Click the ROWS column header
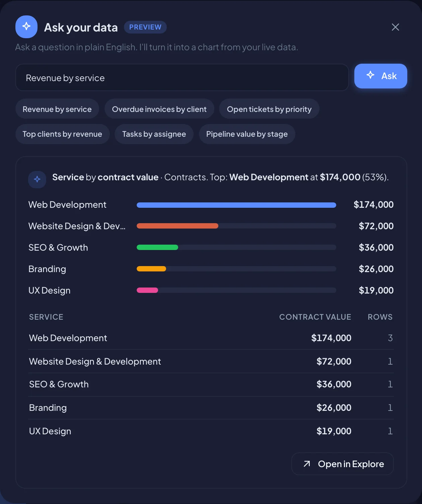The width and height of the screenshot is (422, 504). coord(380,317)
